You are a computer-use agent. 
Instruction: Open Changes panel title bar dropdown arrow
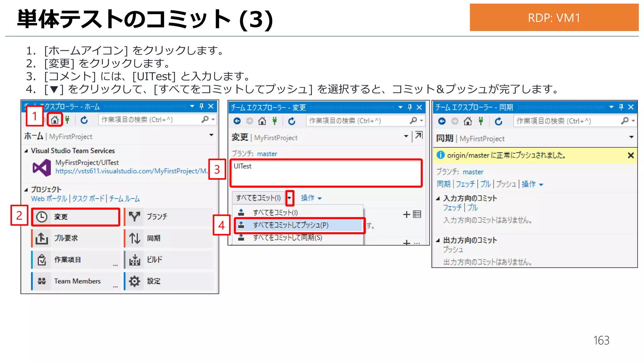point(400,107)
